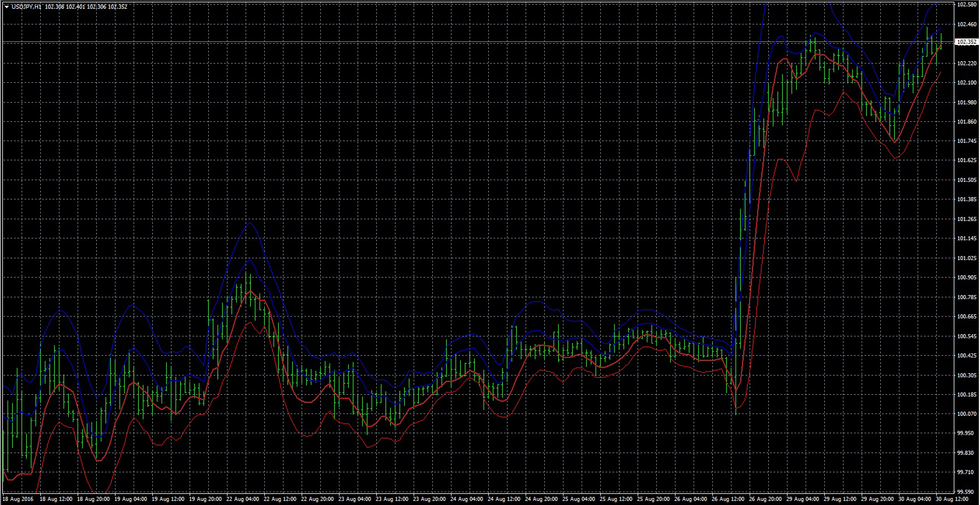Click the 99.590 bottom price label
Viewport: 980px width, 505px height.
coord(967,492)
